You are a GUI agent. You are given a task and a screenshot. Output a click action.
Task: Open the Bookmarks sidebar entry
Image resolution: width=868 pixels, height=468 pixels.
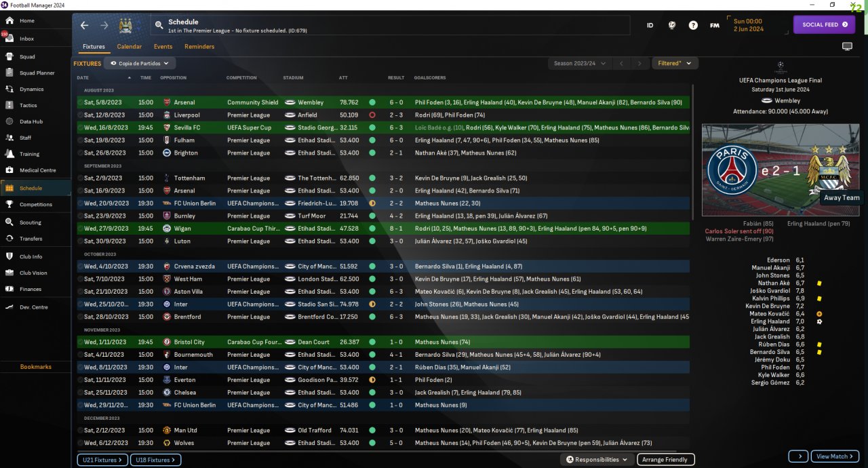[x=35, y=366]
